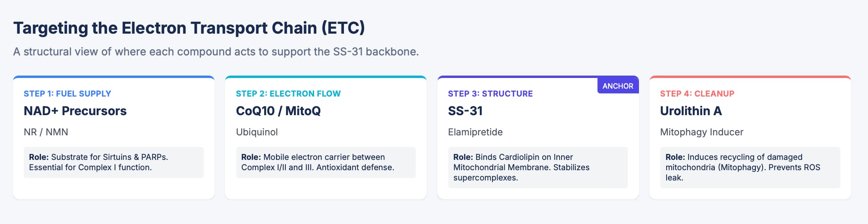Select the Ubiquinol subtitle text

click(x=257, y=132)
